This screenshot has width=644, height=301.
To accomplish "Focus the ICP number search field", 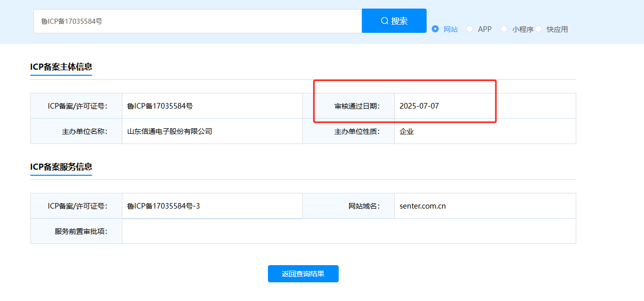I will tap(198, 21).
